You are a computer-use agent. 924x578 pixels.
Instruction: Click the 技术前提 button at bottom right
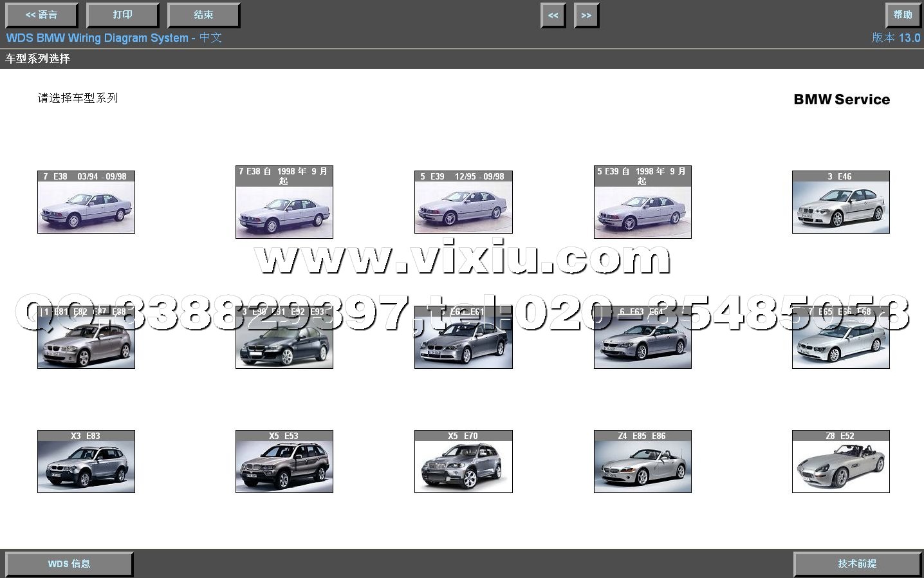(856, 564)
